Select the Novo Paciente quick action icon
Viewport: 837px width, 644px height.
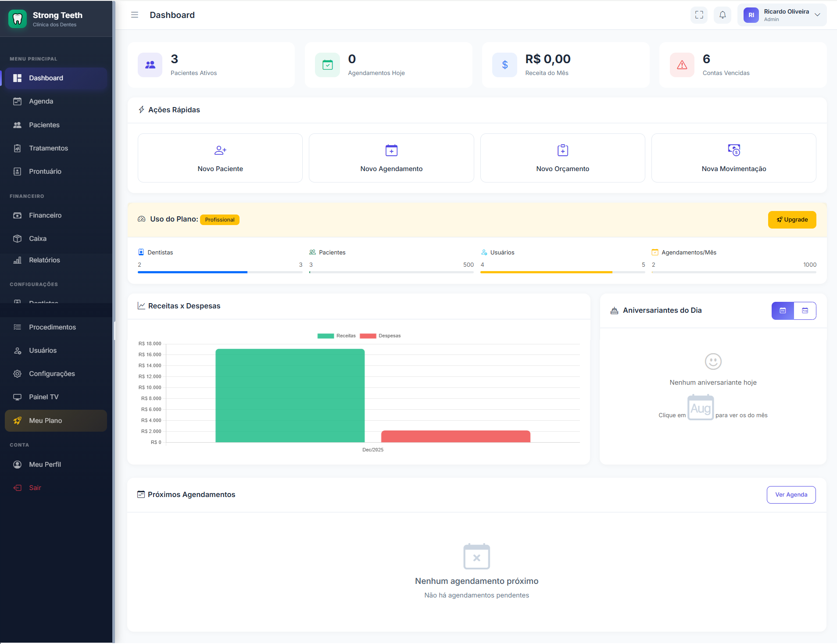pos(220,150)
